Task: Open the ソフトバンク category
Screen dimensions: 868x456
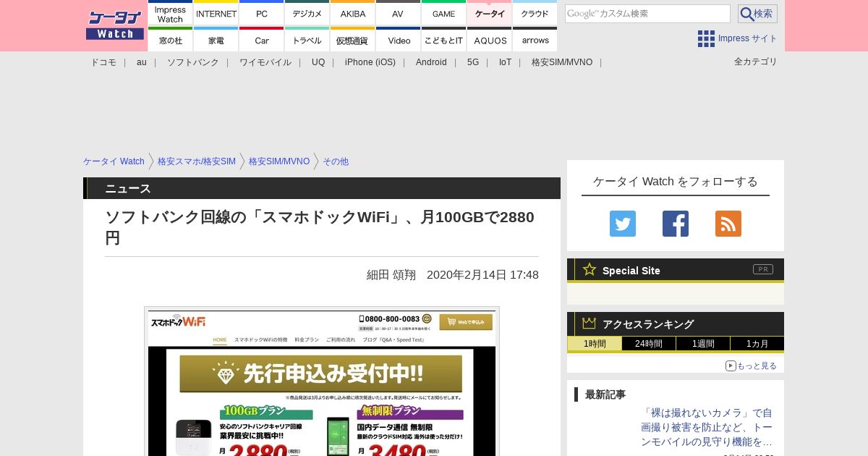Action: coord(193,62)
